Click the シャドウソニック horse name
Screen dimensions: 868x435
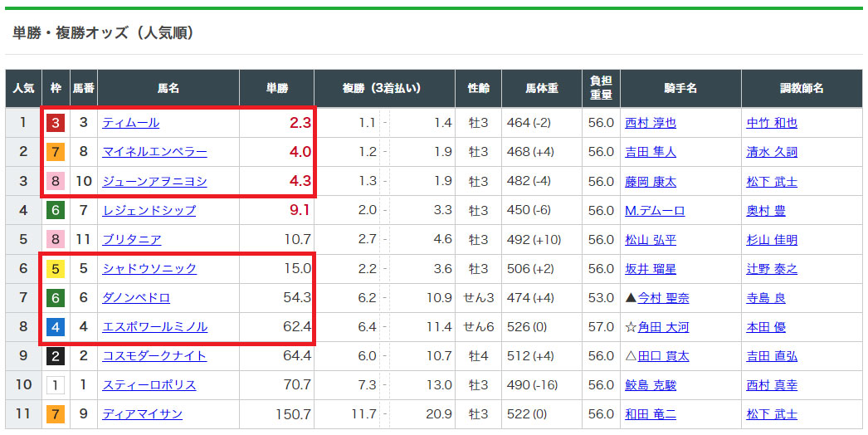coord(149,269)
